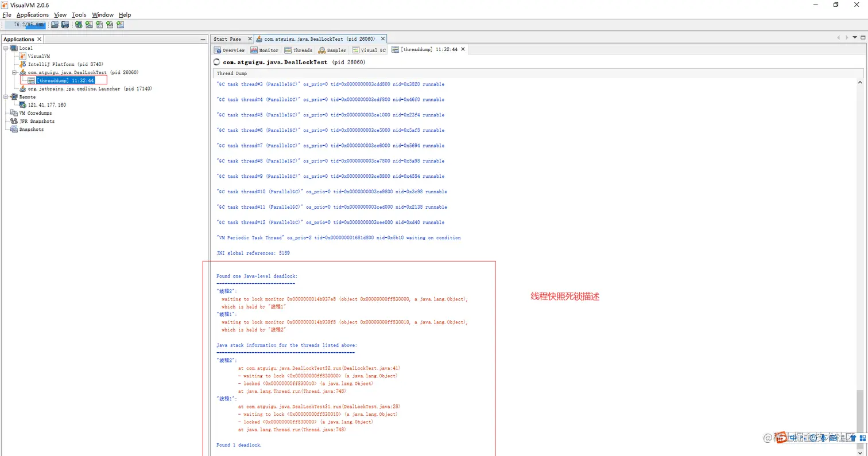The height and width of the screenshot is (456, 868).
Task: Minimize the Applications panel with dash icon
Action: point(203,40)
